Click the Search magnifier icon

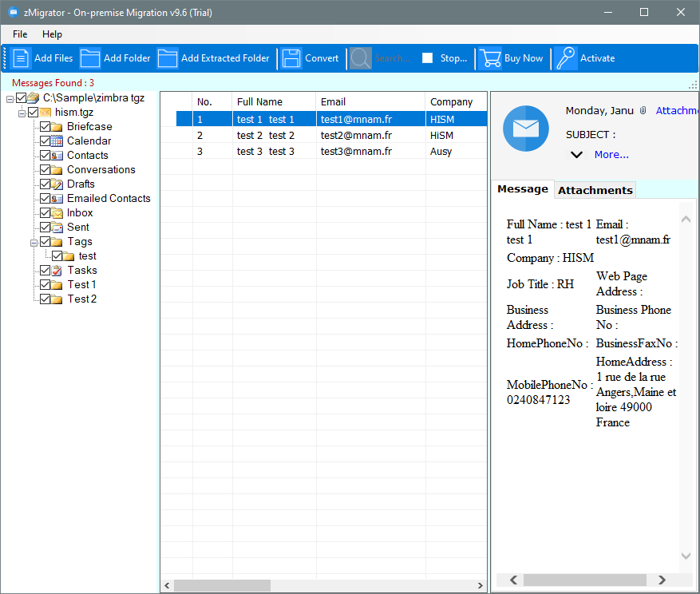coord(360,58)
